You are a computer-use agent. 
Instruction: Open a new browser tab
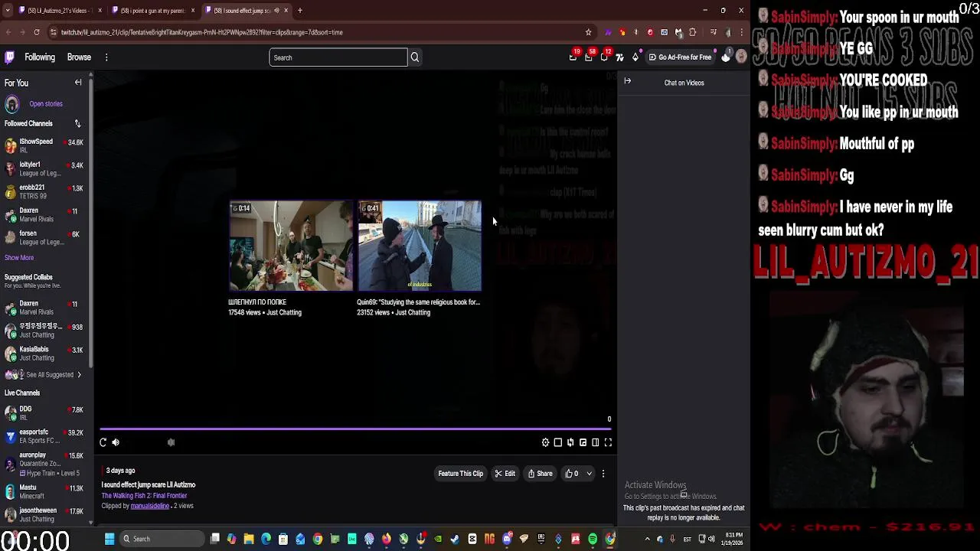[x=300, y=11]
